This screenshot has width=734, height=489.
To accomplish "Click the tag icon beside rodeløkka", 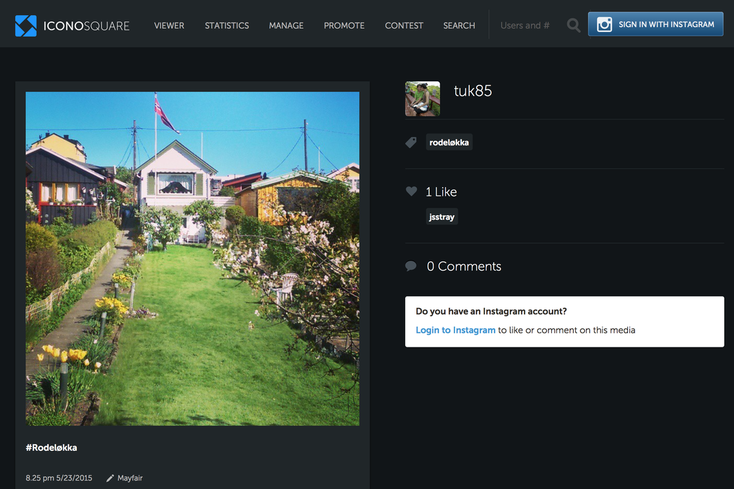I will point(411,142).
